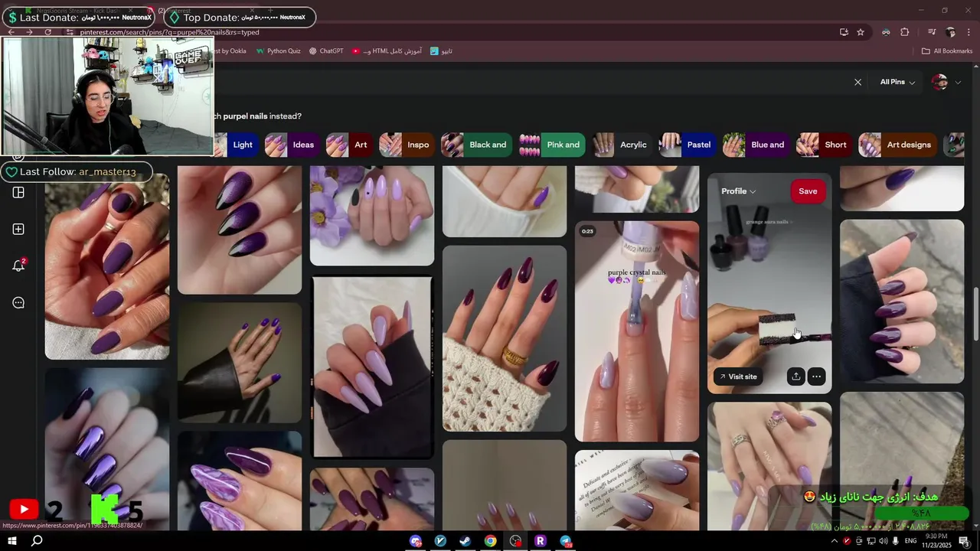
Task: Select the Ideas filter chip
Action: point(292,145)
